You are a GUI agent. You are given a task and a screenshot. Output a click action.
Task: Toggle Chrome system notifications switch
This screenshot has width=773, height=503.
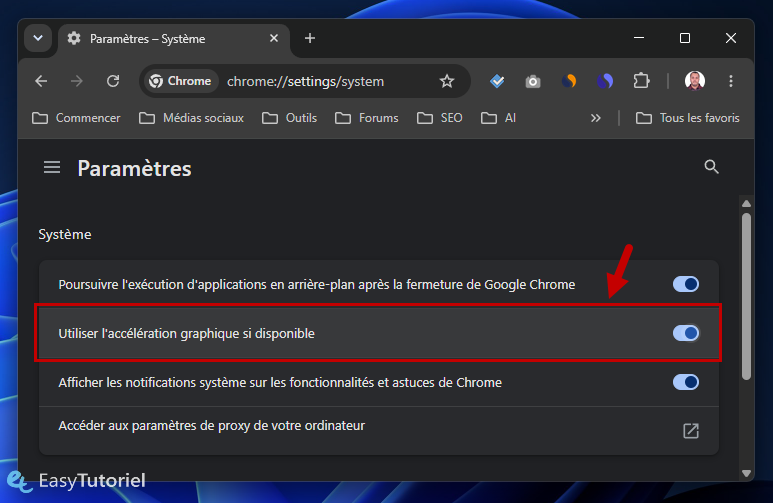(686, 382)
